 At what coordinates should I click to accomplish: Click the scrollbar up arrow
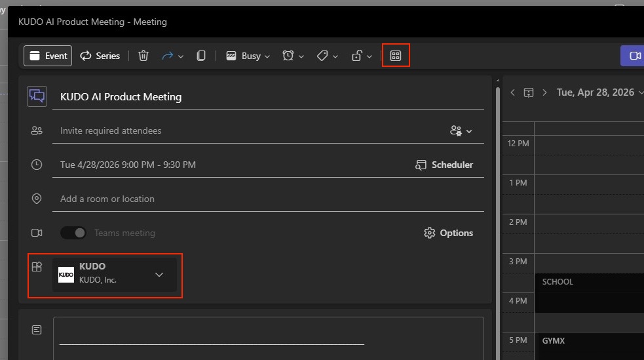click(498, 81)
